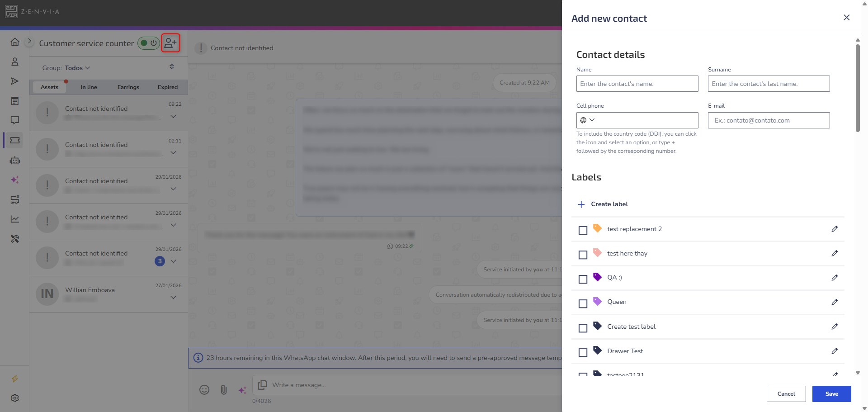Screen dimensions: 868x412
Task: Check the 'test replacement 2' label checkbox
Action: 583,230
